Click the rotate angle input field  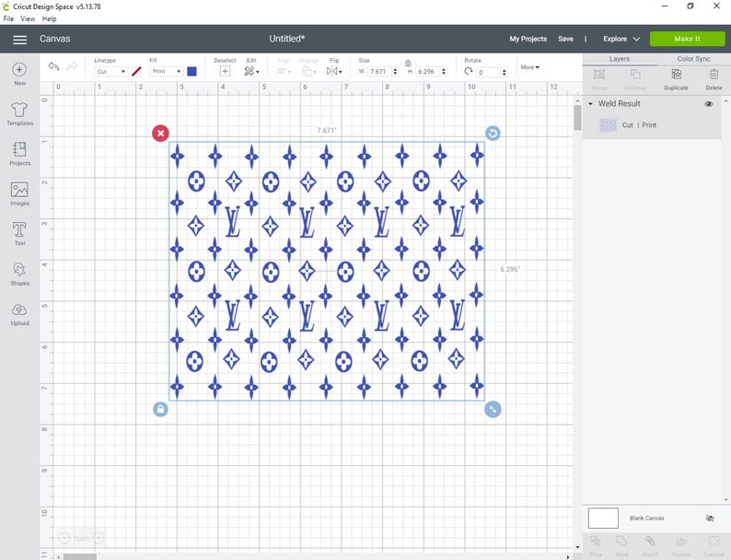[488, 72]
